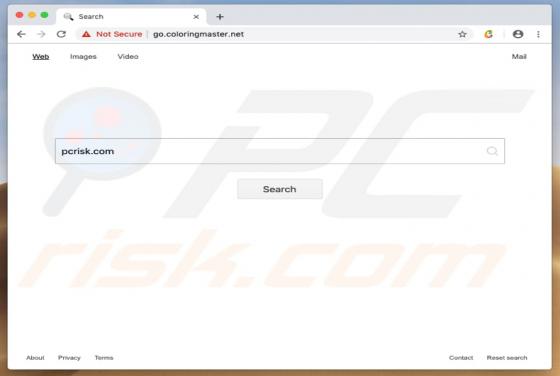The height and width of the screenshot is (376, 560).
Task: Click the red close window button
Action: tap(20, 15)
